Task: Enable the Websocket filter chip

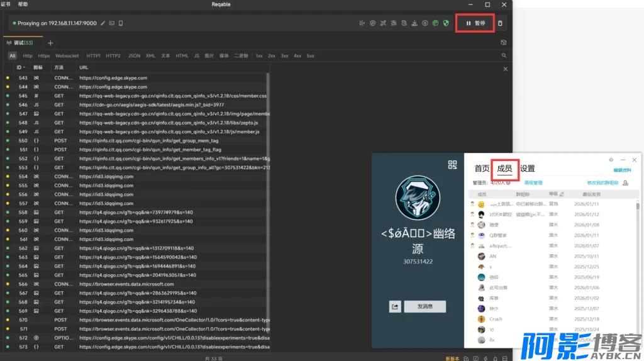Action: [x=67, y=55]
